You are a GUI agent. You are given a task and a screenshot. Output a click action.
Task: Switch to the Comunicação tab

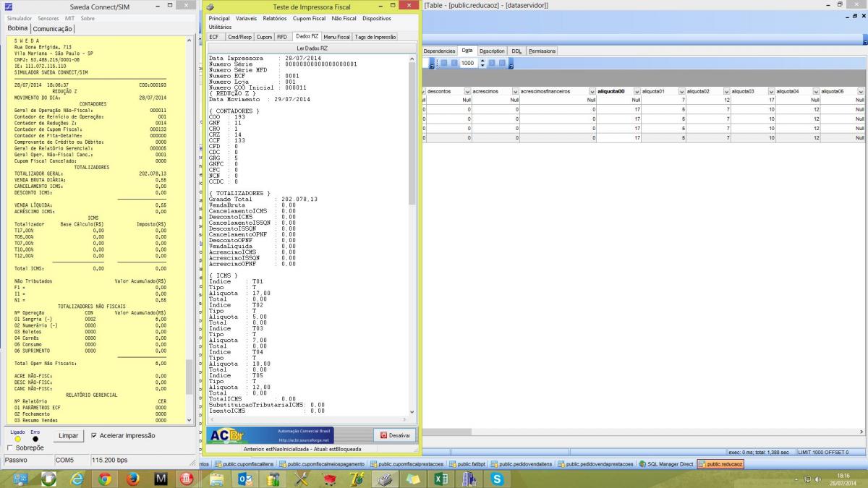[x=52, y=28]
